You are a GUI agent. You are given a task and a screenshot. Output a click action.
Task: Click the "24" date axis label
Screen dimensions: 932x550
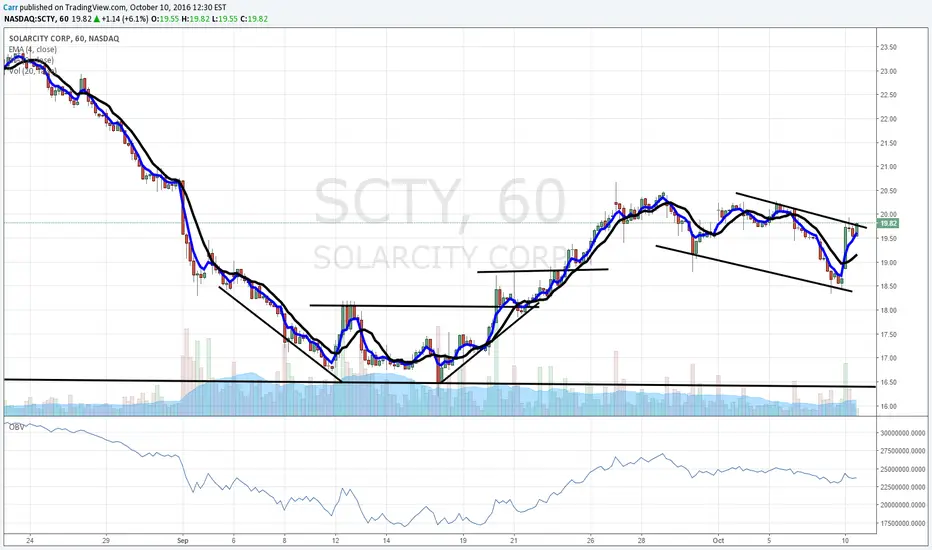click(30, 540)
